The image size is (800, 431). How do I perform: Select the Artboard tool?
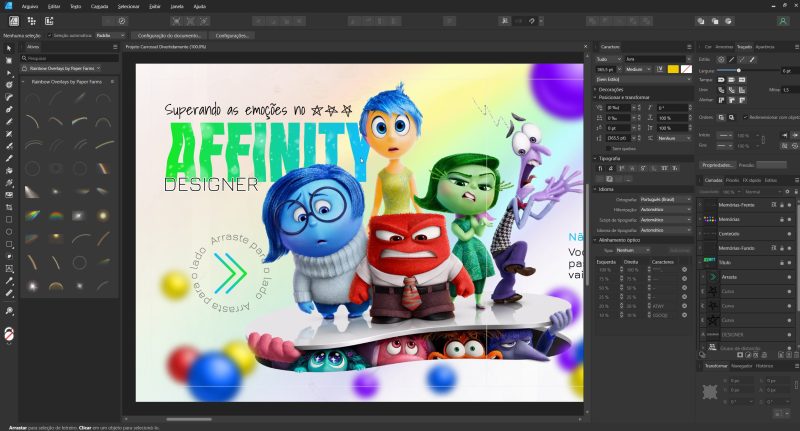tap(9, 60)
